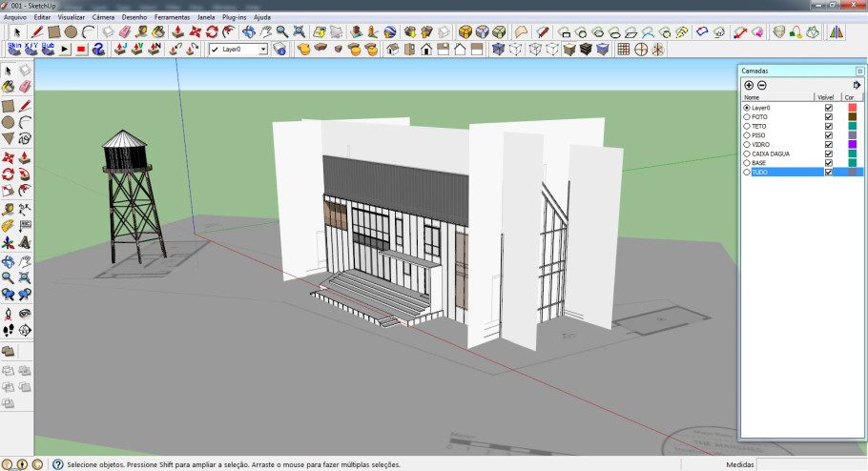Make CAIXA DAGUA the active layer
The height and width of the screenshot is (471, 868).
pyautogui.click(x=747, y=154)
